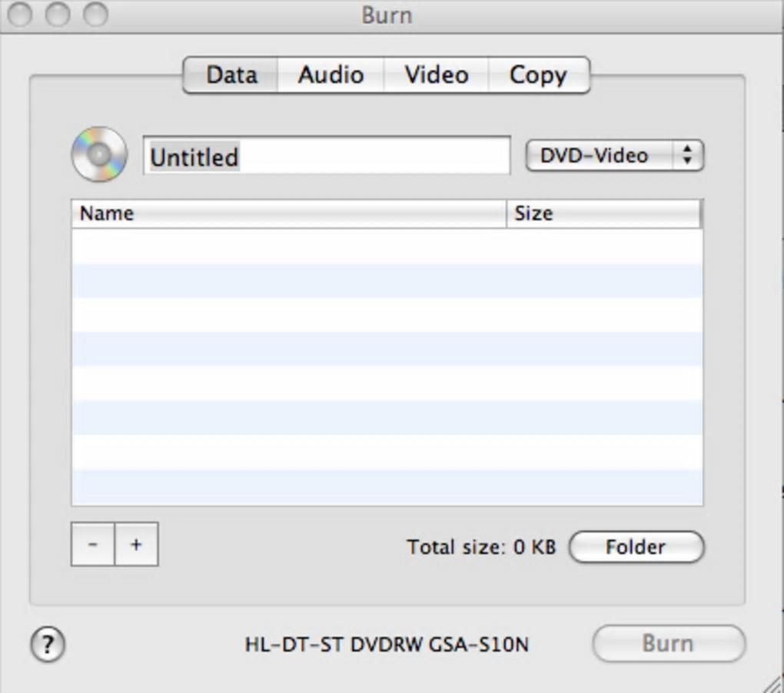Close the Burn window
Image resolution: width=784 pixels, height=693 pixels.
(x=19, y=15)
